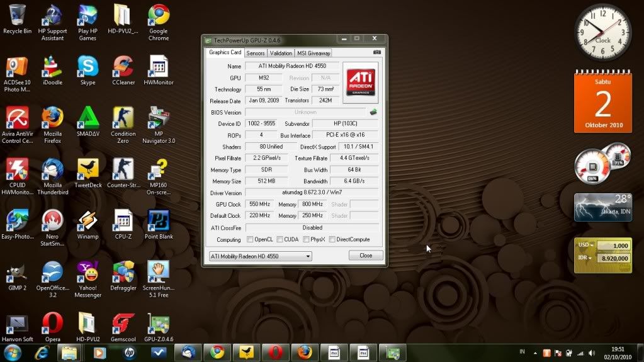
Task: Click the volume icon in system tray
Action: click(x=591, y=353)
